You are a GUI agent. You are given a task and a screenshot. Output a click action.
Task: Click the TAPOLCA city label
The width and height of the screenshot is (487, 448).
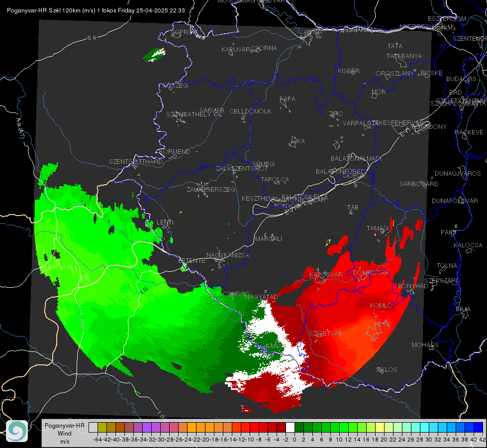[275, 180]
